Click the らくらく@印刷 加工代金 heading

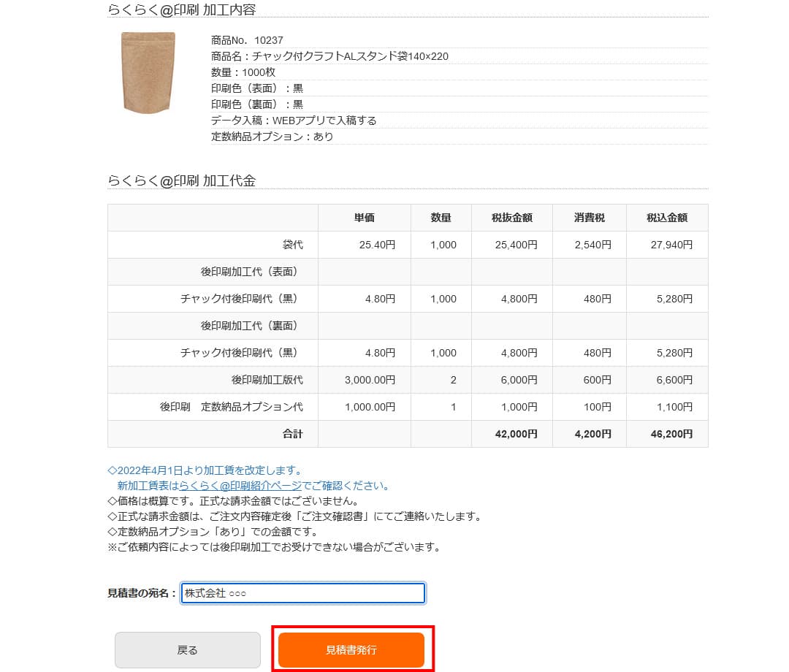tap(182, 180)
